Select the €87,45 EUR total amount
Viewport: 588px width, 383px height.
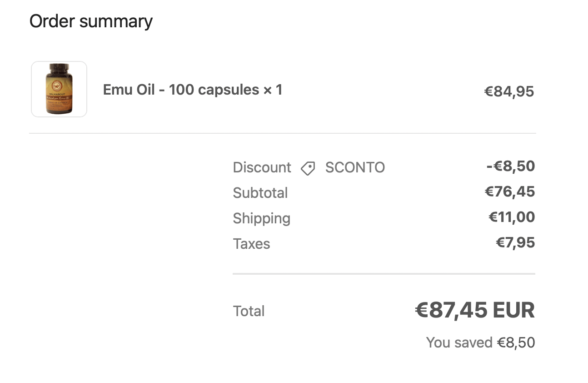(475, 311)
